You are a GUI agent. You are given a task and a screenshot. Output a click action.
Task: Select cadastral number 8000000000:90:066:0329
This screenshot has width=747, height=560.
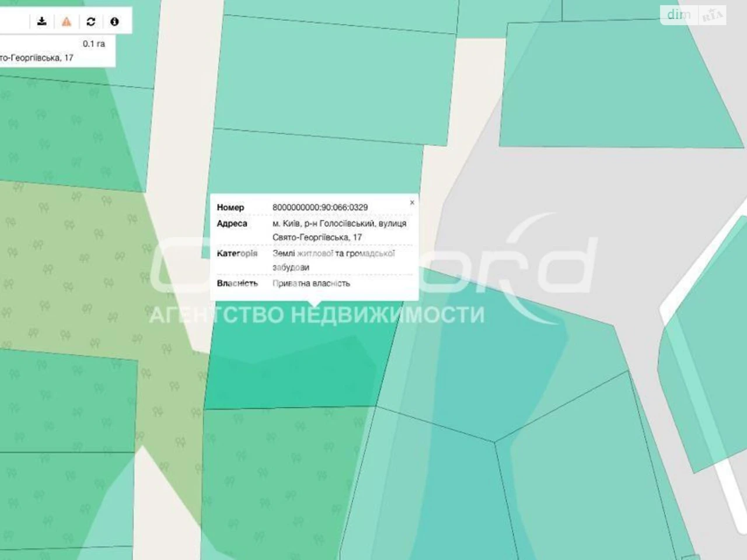[320, 207]
